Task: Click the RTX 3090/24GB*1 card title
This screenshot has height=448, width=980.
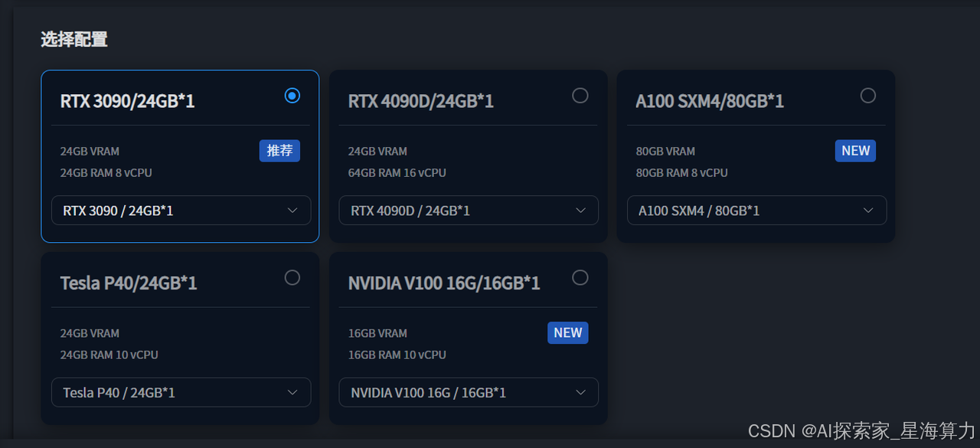Action: pos(128,101)
